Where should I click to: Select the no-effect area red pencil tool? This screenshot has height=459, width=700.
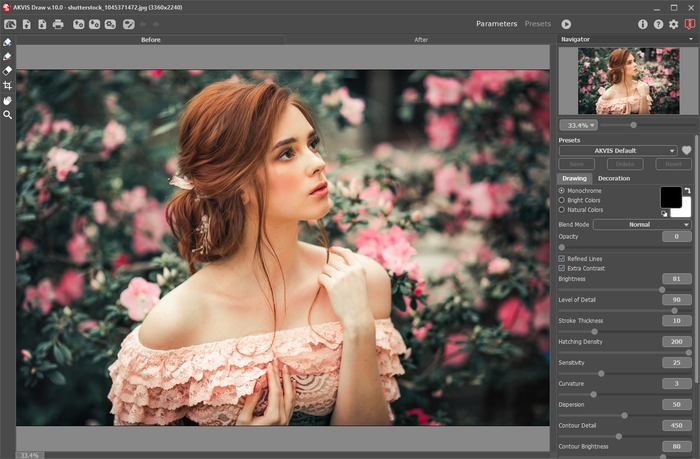[8, 56]
